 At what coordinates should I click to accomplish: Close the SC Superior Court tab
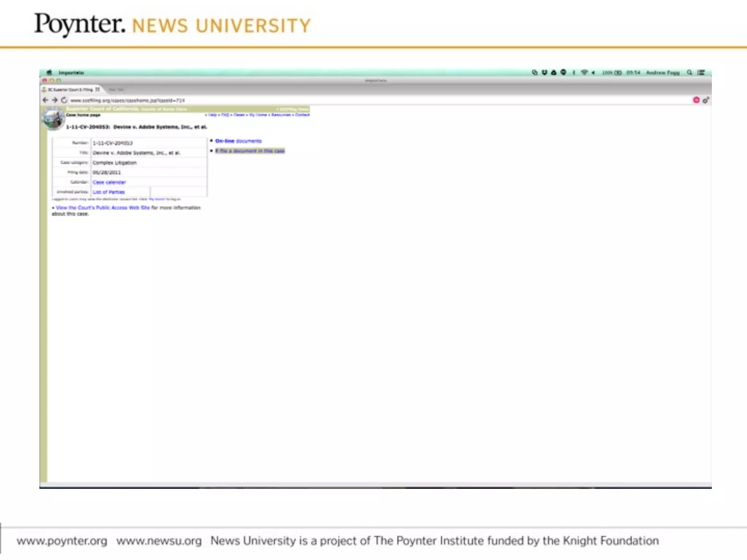(97, 89)
